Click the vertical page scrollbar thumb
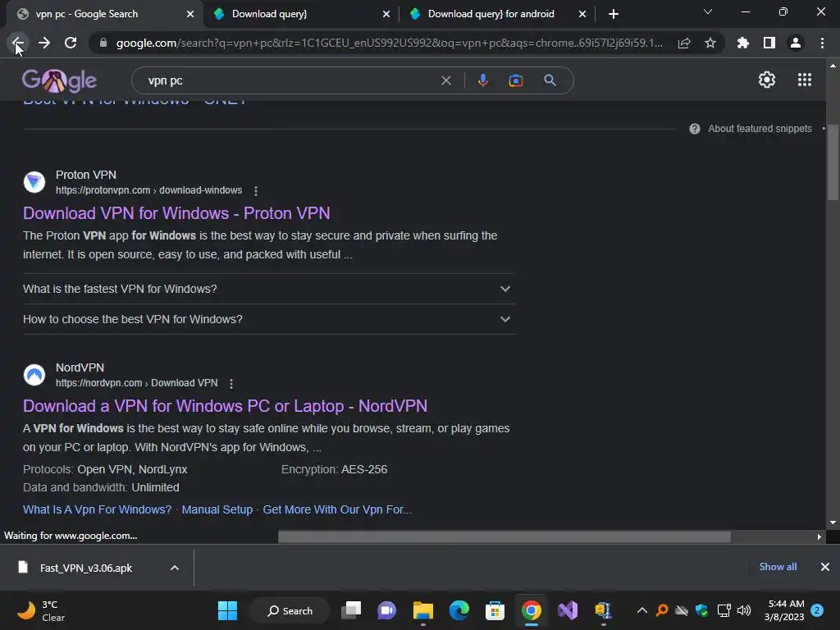This screenshot has height=630, width=840. tap(833, 162)
